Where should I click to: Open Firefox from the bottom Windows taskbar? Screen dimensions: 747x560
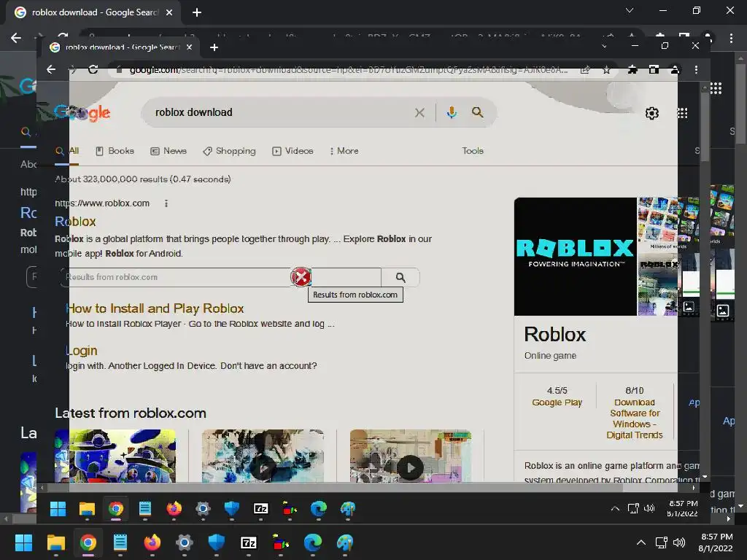pos(152,542)
